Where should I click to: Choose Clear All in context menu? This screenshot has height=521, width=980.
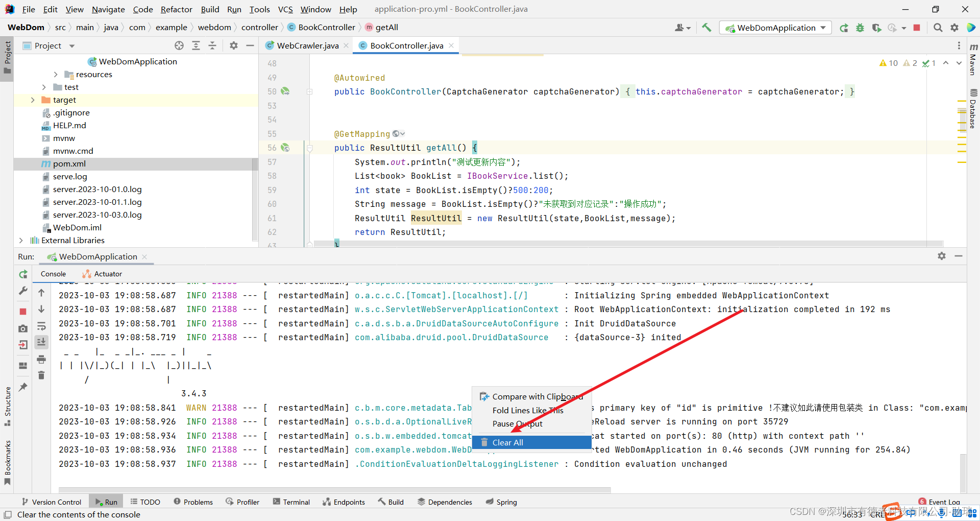532,442
